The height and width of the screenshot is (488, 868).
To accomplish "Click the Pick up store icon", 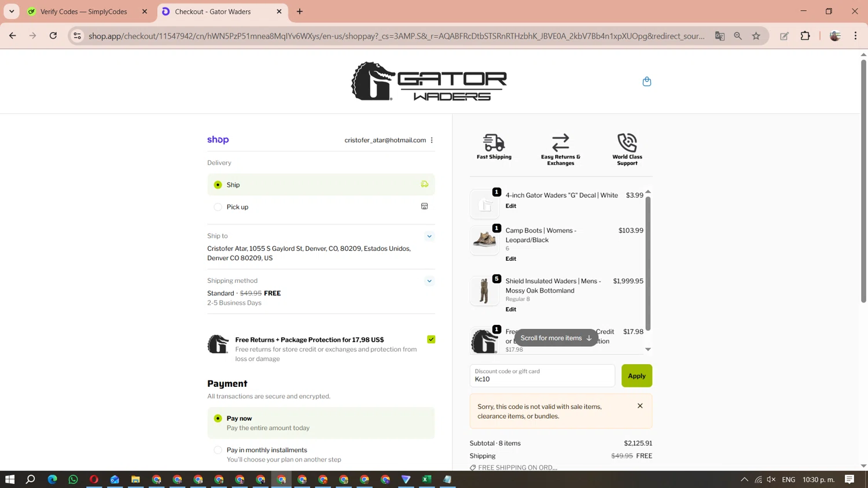I will click(x=425, y=206).
